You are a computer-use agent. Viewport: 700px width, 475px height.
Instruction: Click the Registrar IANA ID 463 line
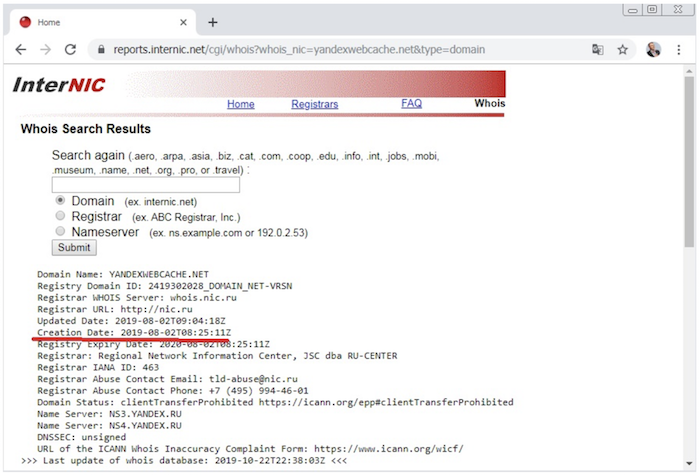[x=98, y=367]
